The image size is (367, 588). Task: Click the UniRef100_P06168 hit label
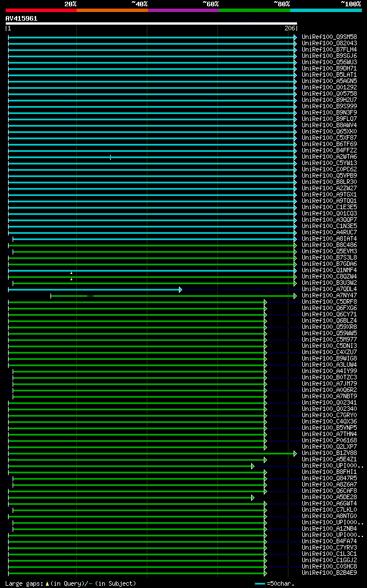[x=330, y=441]
